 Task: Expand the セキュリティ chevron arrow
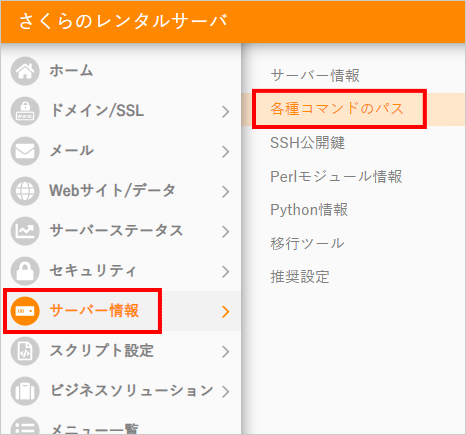click(226, 272)
